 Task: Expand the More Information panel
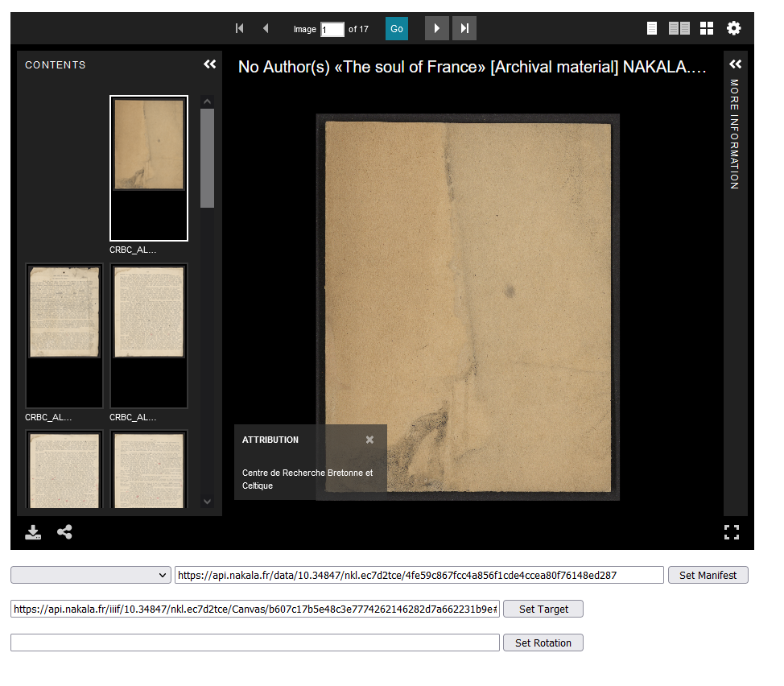[x=735, y=64]
